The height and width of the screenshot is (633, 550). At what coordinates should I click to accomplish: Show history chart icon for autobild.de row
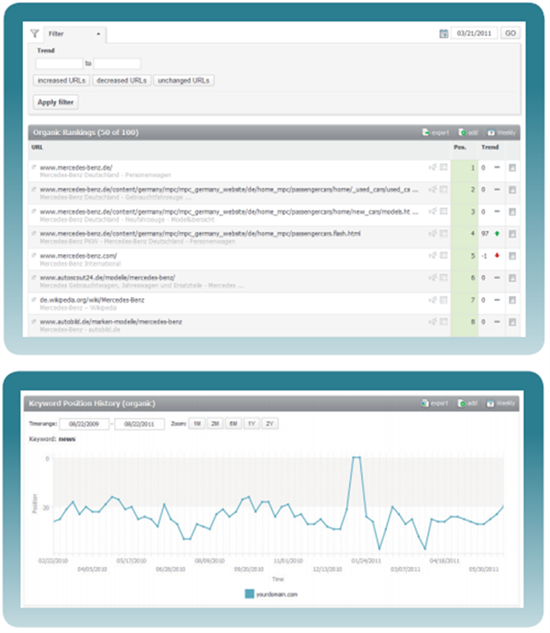tap(432, 321)
